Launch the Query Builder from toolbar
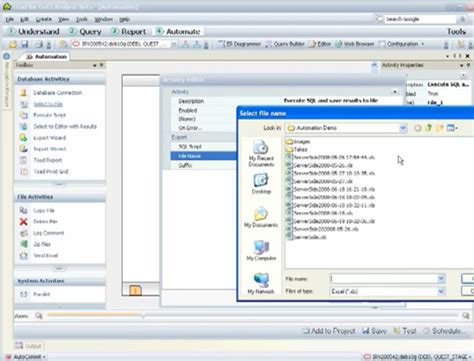 pyautogui.click(x=285, y=44)
